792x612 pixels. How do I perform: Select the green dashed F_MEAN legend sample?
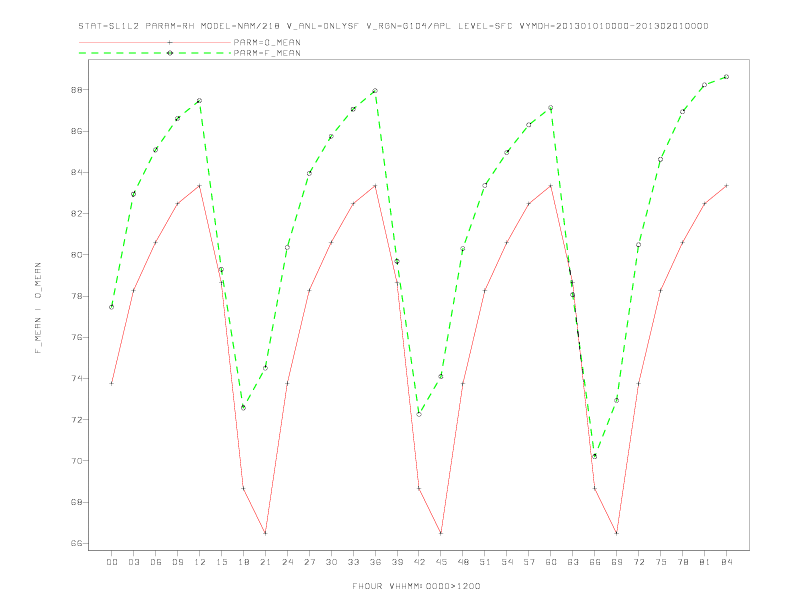155,53
